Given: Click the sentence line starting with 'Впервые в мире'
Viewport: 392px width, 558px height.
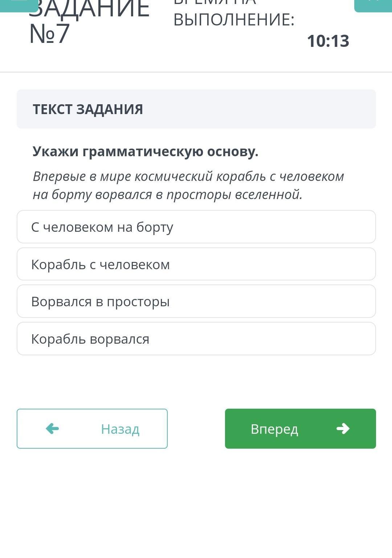Looking at the screenshot, I should click(188, 176).
